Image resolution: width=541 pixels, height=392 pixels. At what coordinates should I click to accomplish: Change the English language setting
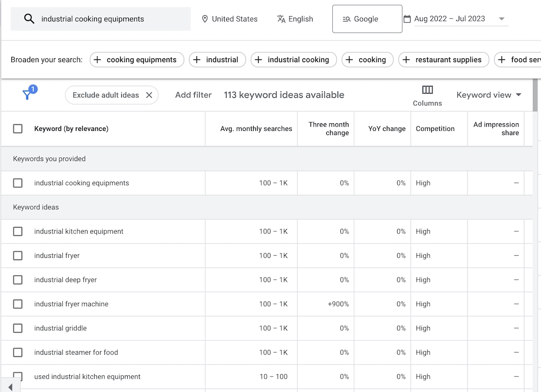click(295, 19)
